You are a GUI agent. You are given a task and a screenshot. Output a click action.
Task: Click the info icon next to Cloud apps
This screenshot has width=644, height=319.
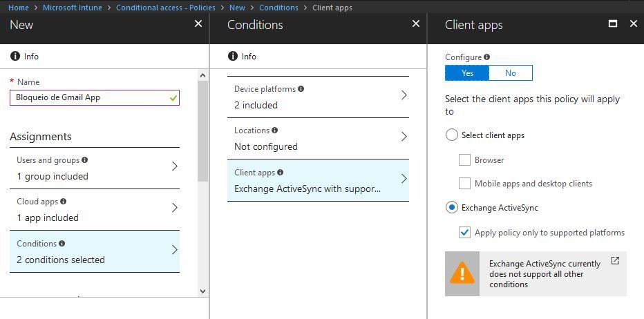coord(64,202)
